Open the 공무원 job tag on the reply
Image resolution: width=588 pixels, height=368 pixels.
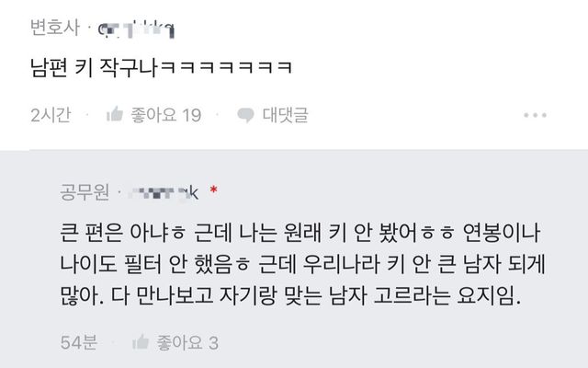(x=85, y=192)
